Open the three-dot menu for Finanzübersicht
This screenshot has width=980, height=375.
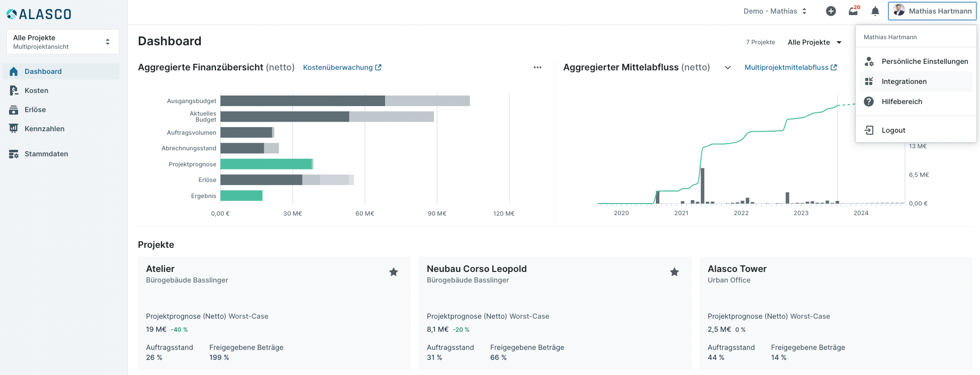point(538,67)
